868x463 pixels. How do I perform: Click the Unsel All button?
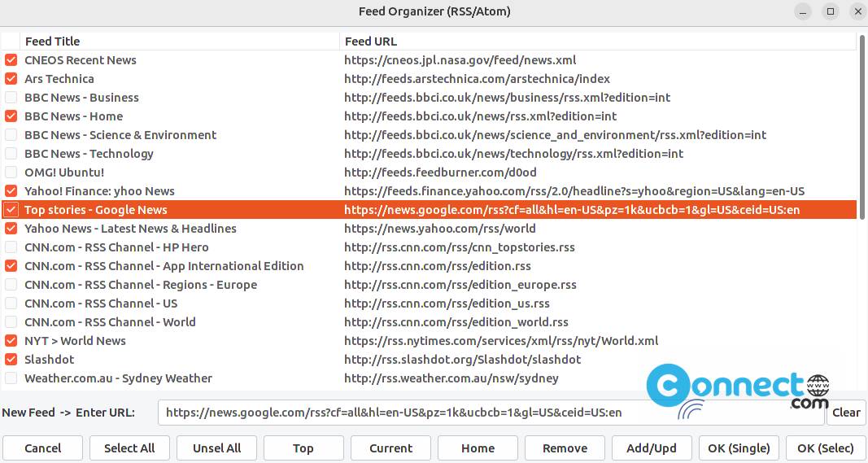point(216,448)
